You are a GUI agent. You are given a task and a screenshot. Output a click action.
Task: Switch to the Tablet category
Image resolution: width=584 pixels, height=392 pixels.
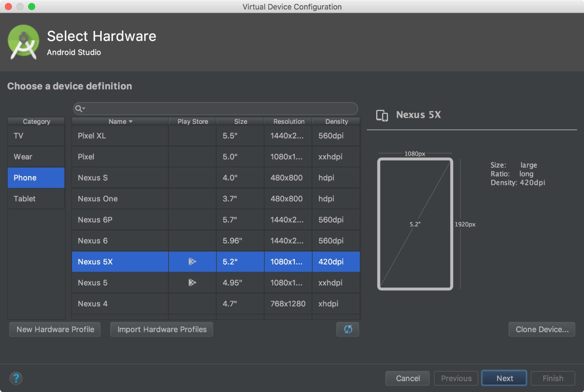[x=36, y=198]
